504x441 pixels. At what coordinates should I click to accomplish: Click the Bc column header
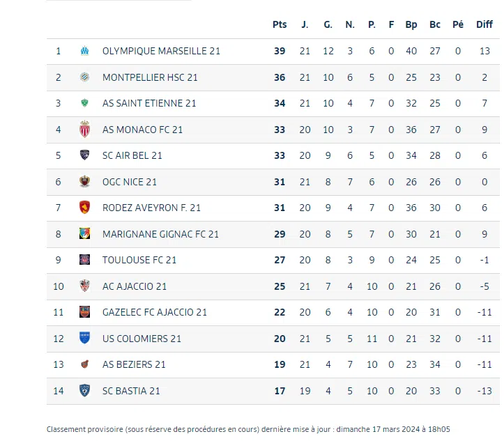pos(435,24)
